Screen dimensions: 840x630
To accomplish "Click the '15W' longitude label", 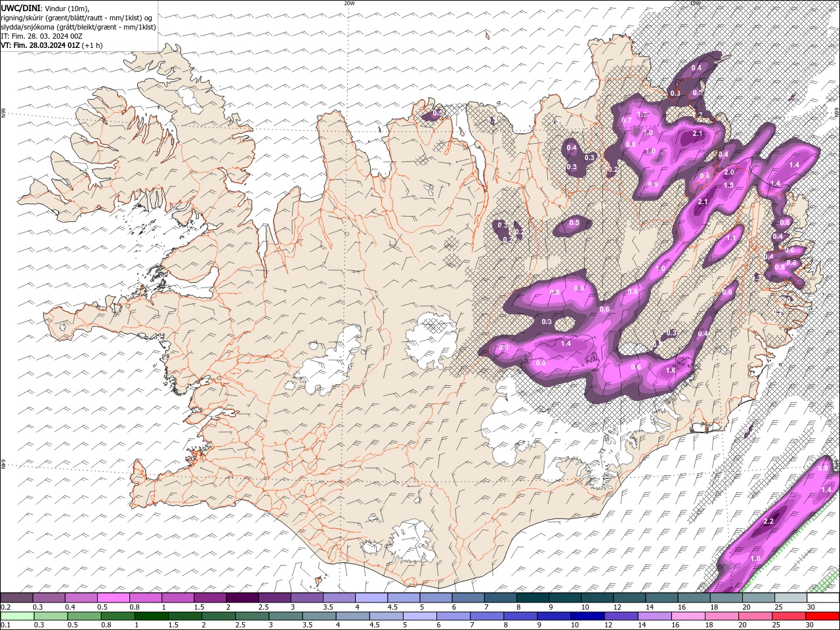I will pyautogui.click(x=695, y=3).
